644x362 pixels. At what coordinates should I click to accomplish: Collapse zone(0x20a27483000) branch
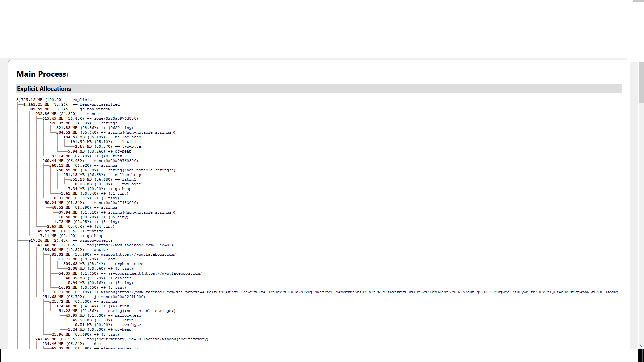[116, 203]
